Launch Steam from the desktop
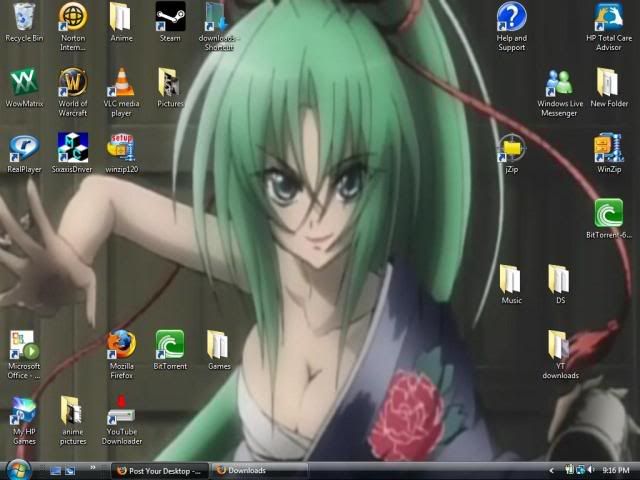This screenshot has width=640, height=480. [170, 18]
